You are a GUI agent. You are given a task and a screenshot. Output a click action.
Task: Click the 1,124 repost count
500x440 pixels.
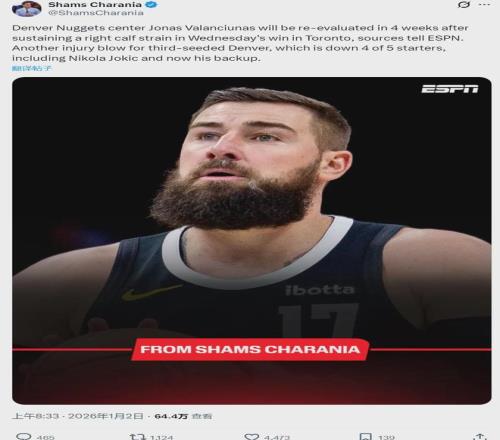pyautogui.click(x=161, y=437)
